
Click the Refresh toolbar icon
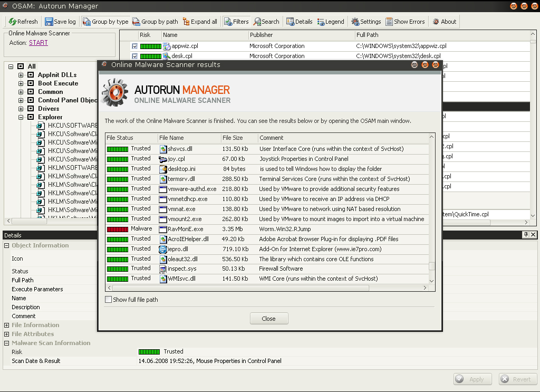pyautogui.click(x=13, y=22)
